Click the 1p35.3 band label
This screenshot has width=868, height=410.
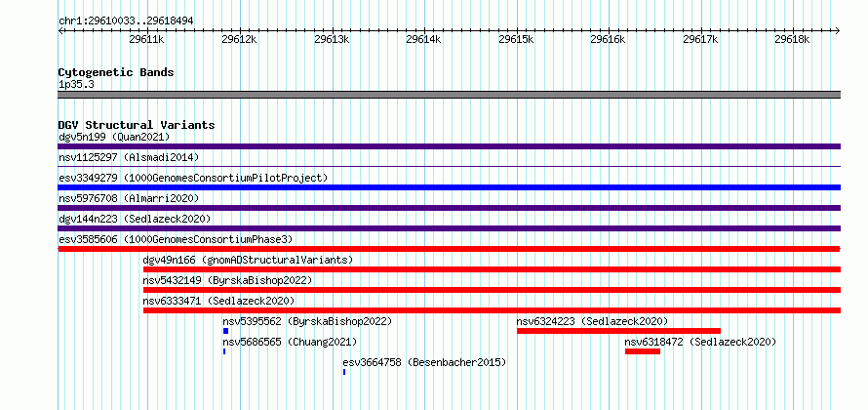(76, 85)
